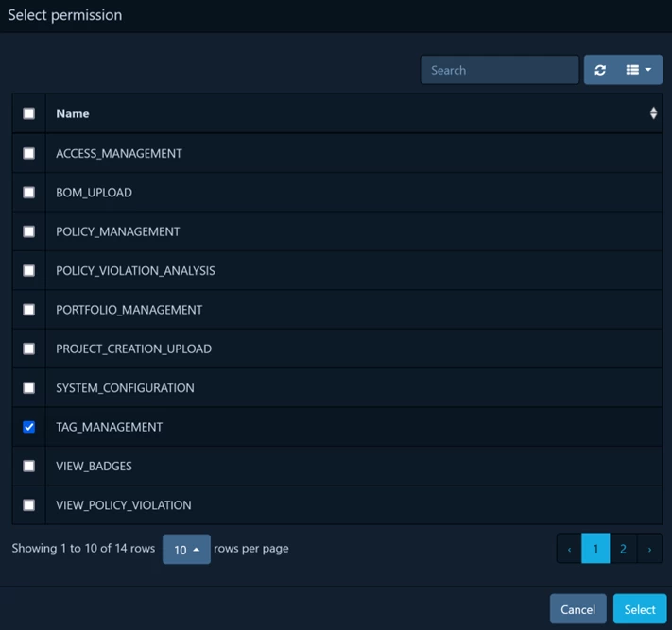Click the TAG_MANAGEMENT row text

110,427
